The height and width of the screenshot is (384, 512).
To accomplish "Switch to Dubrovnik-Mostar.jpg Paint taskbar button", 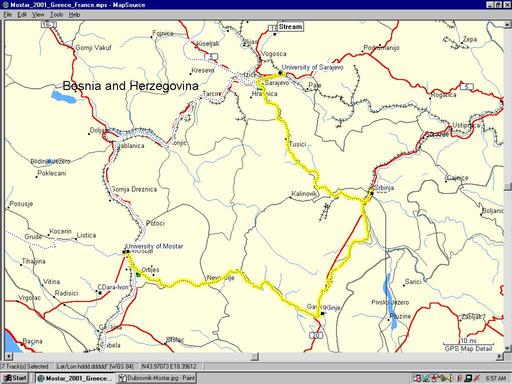I will tap(156, 378).
